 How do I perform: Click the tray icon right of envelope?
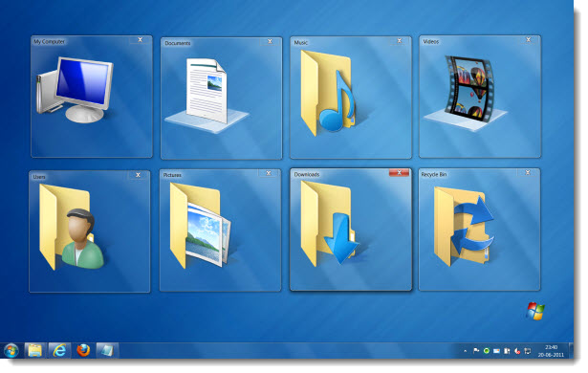point(507,351)
